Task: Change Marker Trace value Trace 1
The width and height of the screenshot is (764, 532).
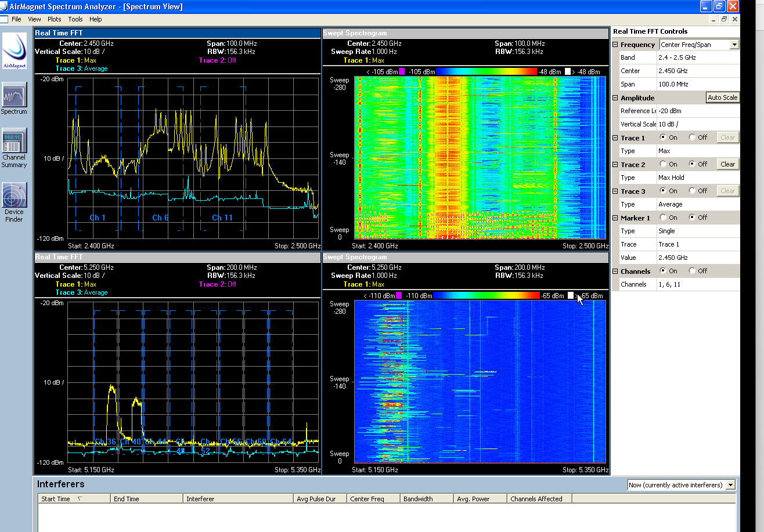Action: (698, 244)
